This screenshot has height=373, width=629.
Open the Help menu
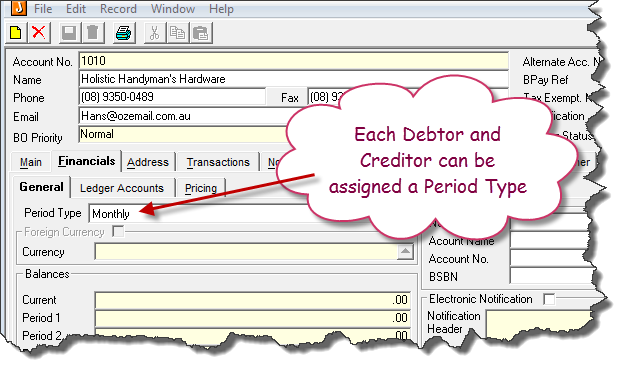tap(221, 8)
